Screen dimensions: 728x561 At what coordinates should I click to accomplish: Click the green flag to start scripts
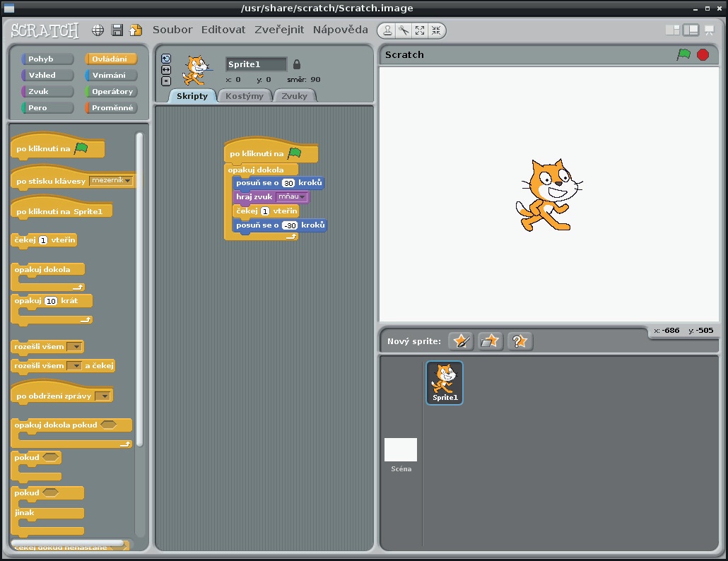point(683,54)
